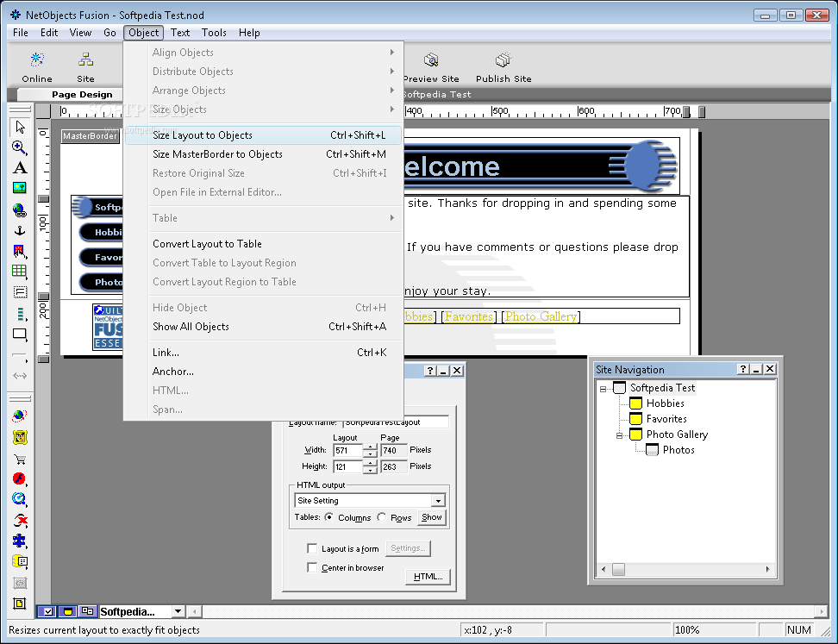Select the green Table tool
Viewport: 838px width, 644px height.
pyautogui.click(x=20, y=271)
